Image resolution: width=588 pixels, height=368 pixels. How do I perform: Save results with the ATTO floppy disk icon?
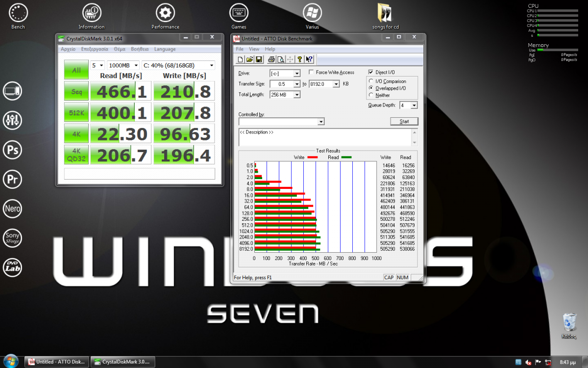[258, 59]
